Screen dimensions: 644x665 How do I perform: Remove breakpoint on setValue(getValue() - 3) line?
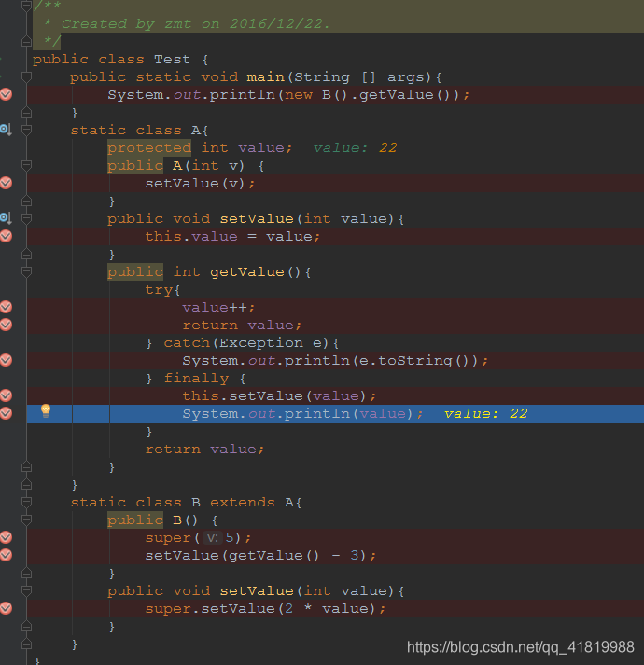6,555
